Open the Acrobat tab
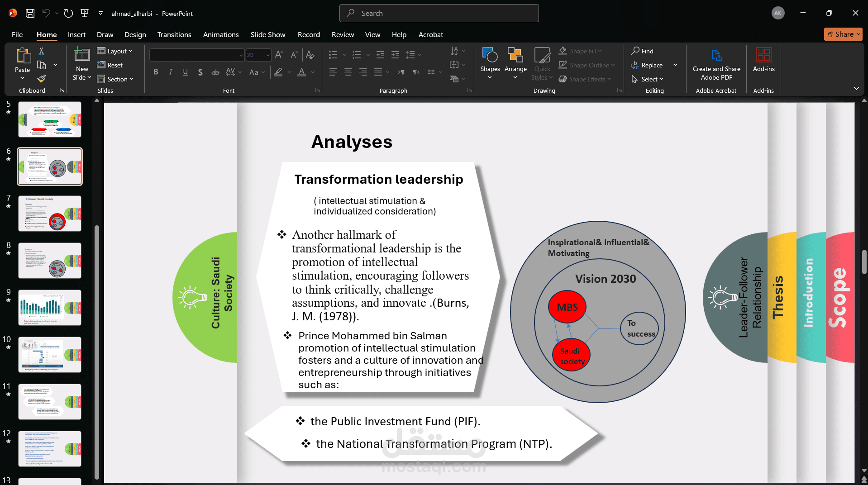Image resolution: width=868 pixels, height=485 pixels. 431,34
